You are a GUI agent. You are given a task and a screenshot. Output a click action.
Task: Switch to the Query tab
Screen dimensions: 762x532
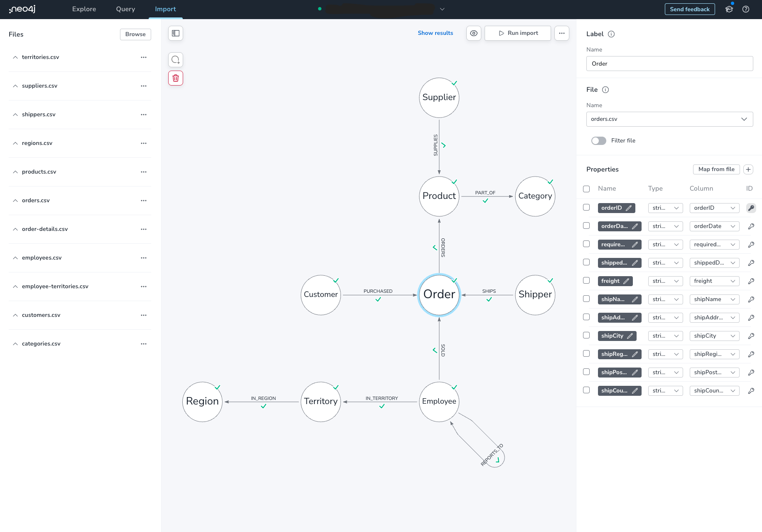125,9
